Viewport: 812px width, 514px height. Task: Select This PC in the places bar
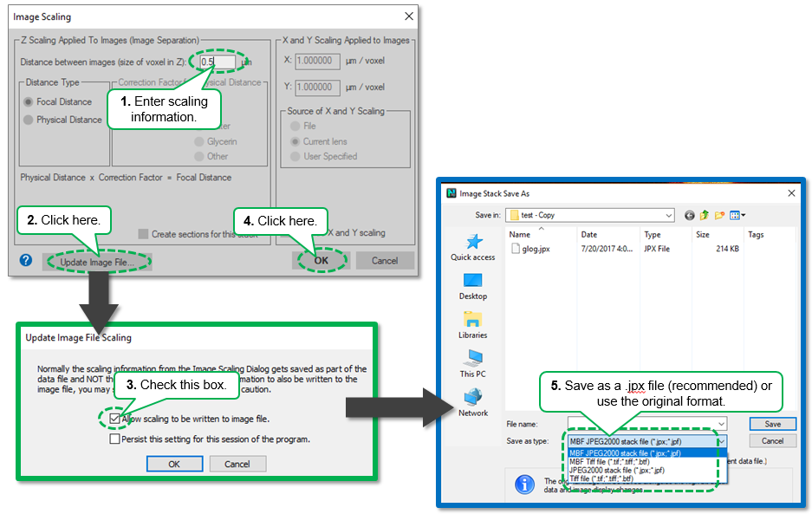473,362
